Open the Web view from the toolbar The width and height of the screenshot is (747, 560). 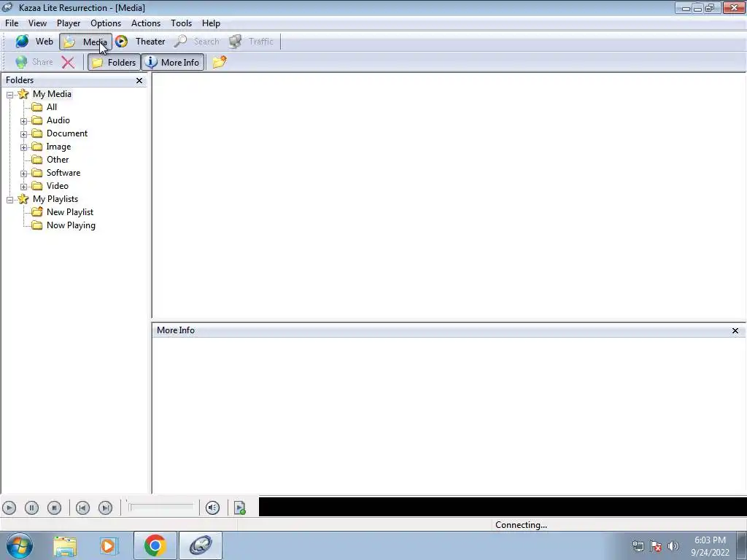point(34,42)
